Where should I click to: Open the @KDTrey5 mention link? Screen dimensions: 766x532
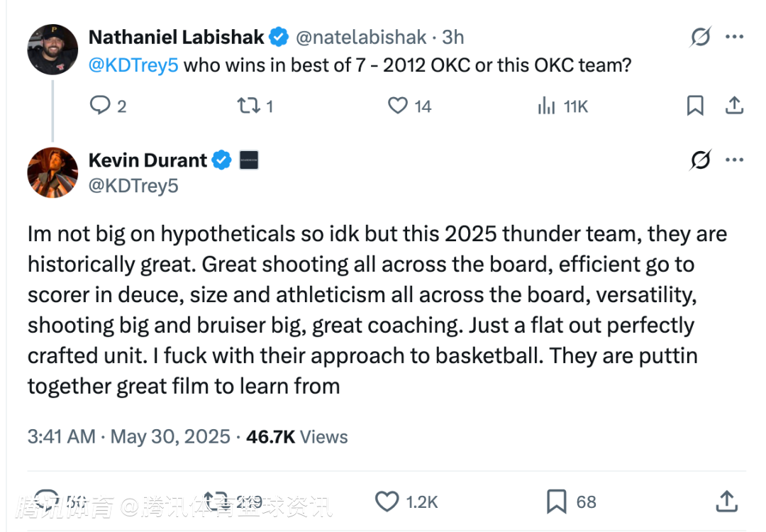tap(133, 65)
